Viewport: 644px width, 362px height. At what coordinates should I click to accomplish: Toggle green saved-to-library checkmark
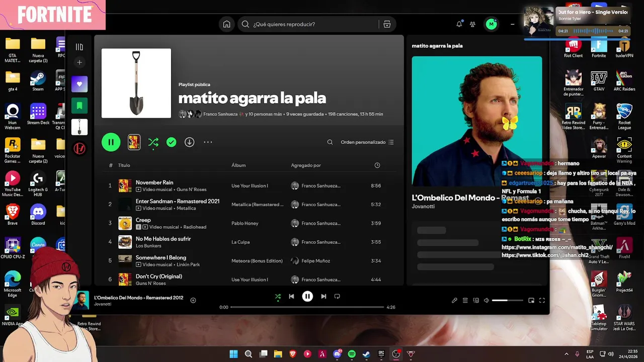172,142
